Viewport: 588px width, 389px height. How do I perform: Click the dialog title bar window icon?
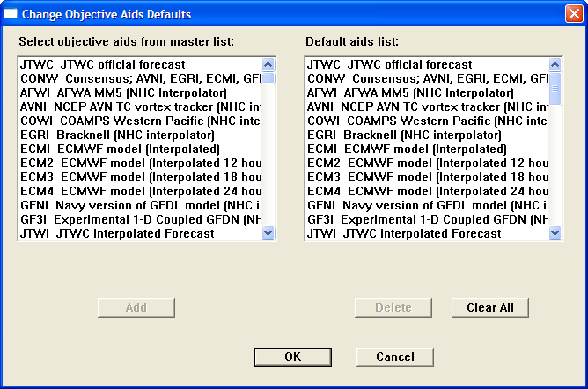11,14
